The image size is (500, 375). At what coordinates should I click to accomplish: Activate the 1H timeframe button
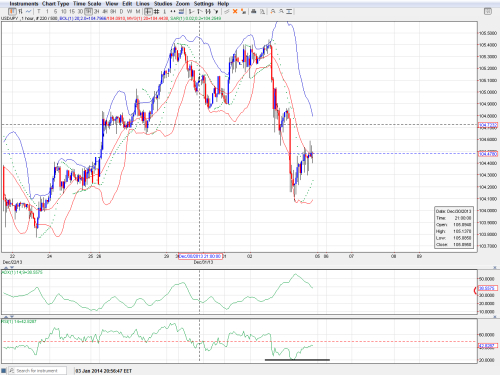tap(88, 11)
